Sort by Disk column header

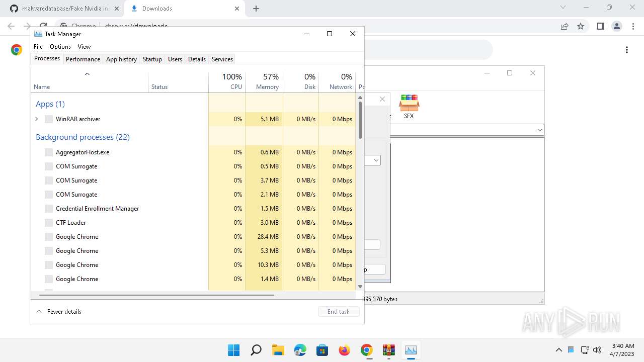point(300,82)
